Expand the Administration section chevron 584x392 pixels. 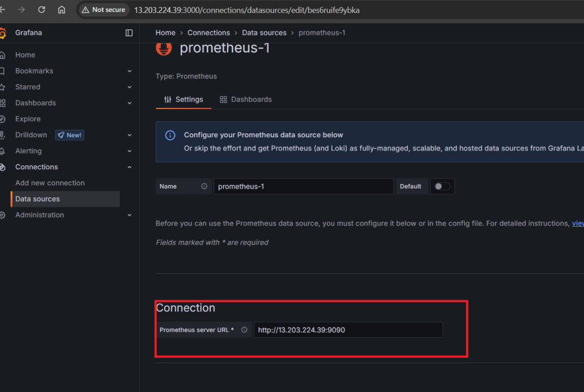coord(129,215)
